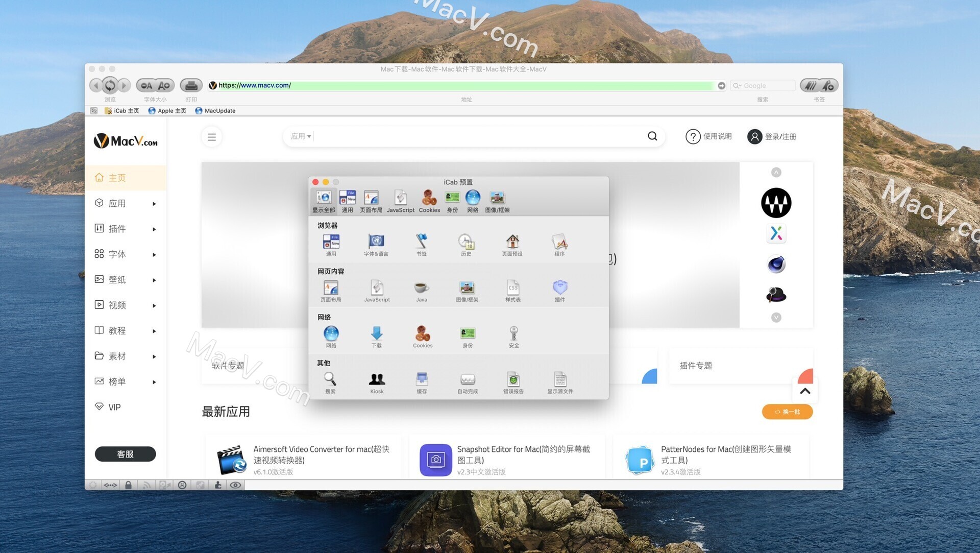Click the print toolbar button
980x553 pixels.
pos(191,85)
